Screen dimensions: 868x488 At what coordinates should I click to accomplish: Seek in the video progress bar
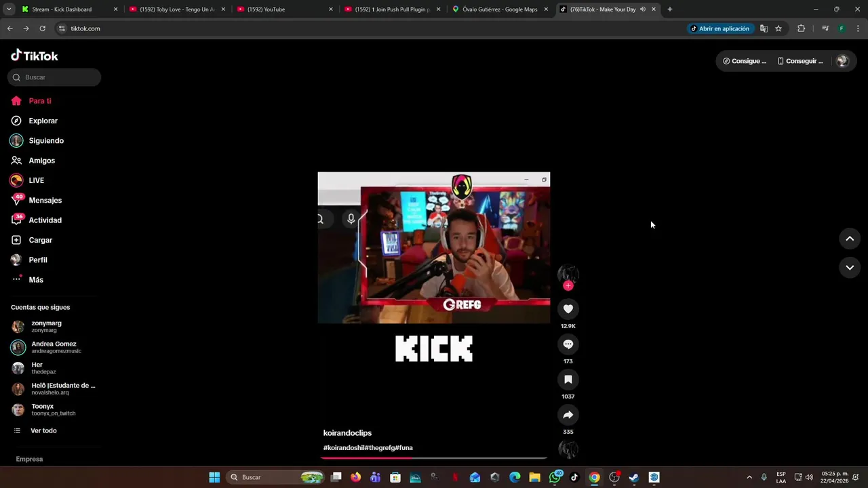click(434, 458)
